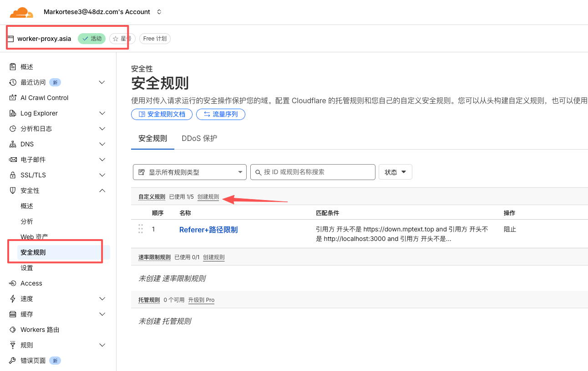Click the DNS sidebar icon
This screenshot has width=588, height=371.
point(13,144)
